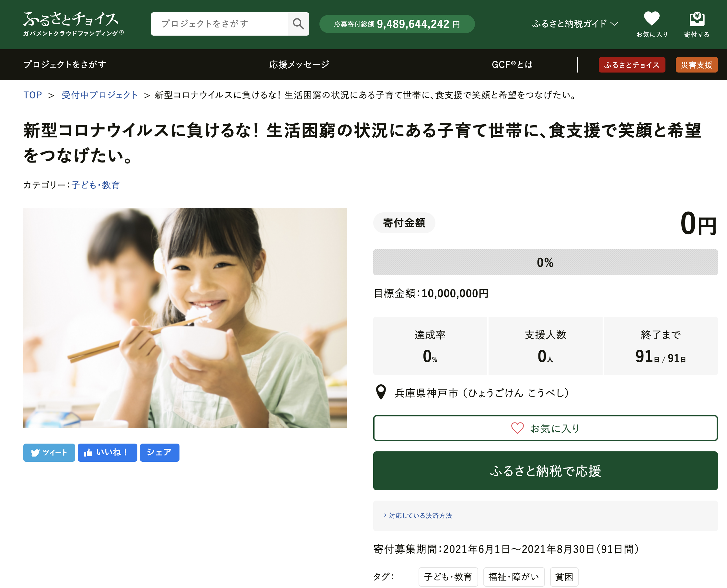Click the magnifying glass search icon
727x588 pixels.
click(298, 24)
